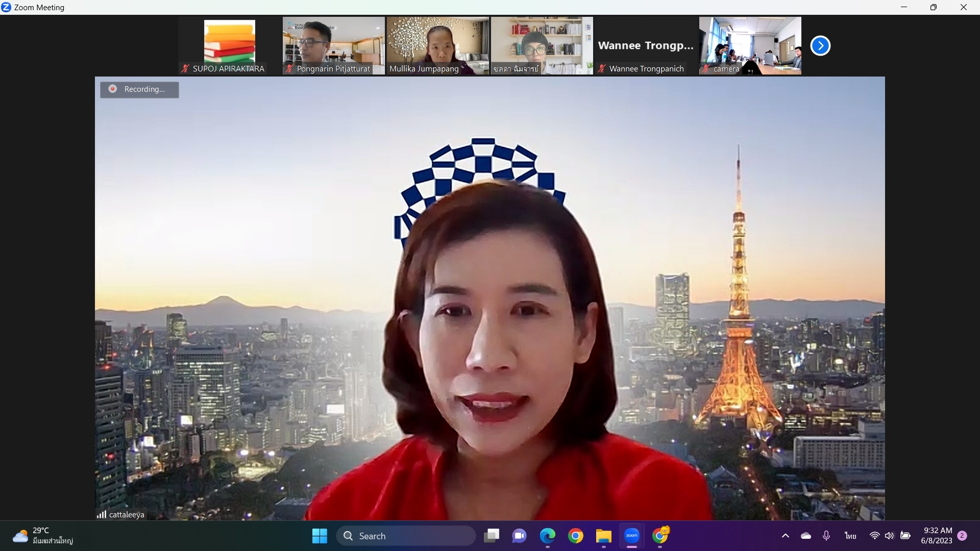Click the Zoom app taskbar icon
Viewport: 980px width, 551px height.
pyautogui.click(x=632, y=536)
